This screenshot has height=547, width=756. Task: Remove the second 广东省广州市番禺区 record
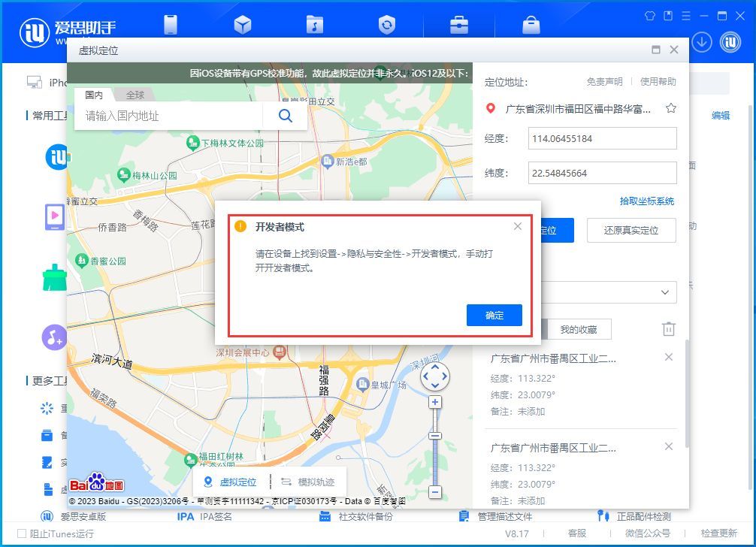click(669, 446)
